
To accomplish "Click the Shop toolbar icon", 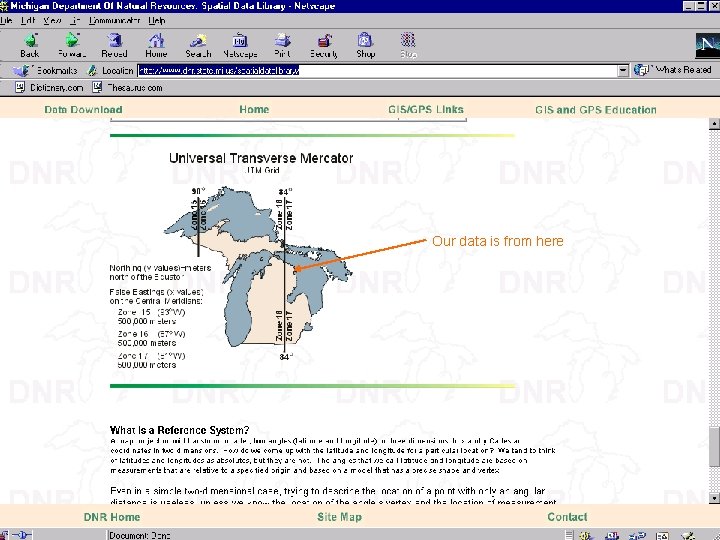I will [366, 40].
